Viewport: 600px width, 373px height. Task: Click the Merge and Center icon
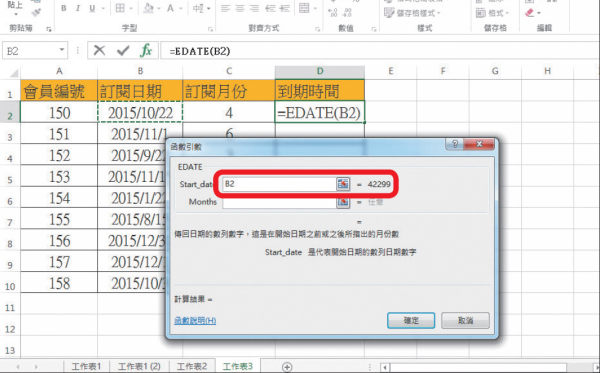coord(304,8)
